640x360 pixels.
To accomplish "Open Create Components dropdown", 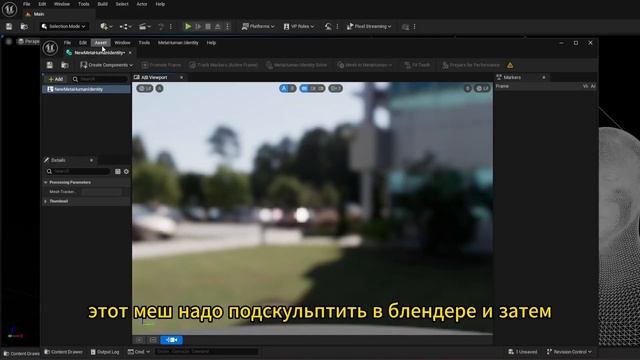I will (x=107, y=65).
